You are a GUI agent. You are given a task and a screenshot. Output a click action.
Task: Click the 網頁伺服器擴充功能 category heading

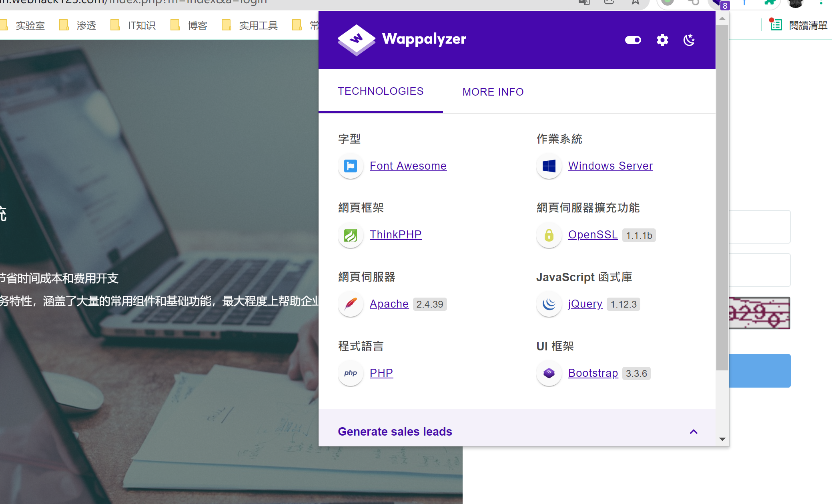tap(588, 208)
